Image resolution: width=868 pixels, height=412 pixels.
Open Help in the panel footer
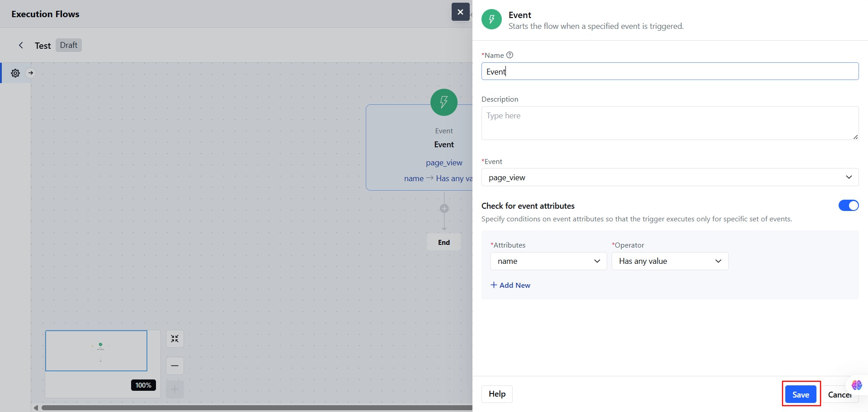(497, 394)
